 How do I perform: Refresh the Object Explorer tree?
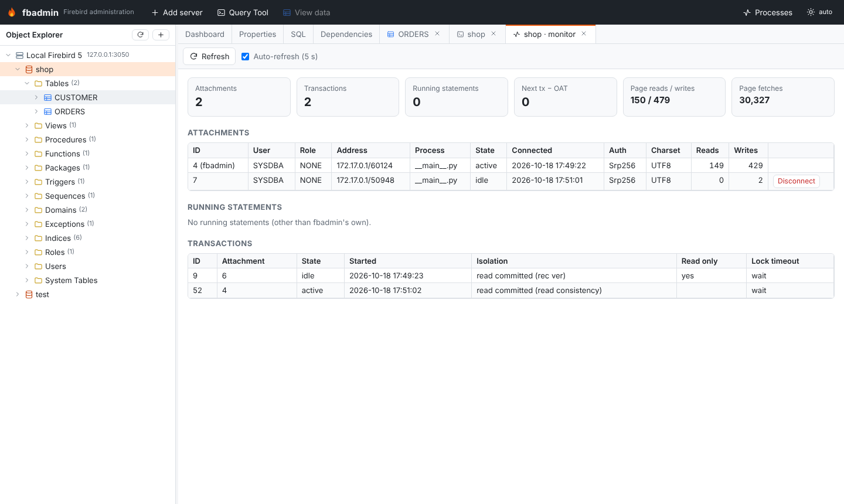(x=140, y=35)
